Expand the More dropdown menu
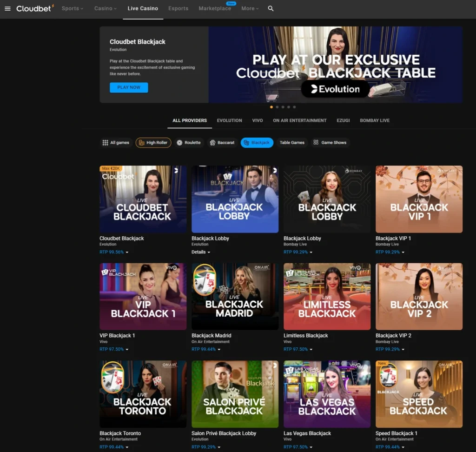Image resolution: width=476 pixels, height=452 pixels. (x=250, y=8)
